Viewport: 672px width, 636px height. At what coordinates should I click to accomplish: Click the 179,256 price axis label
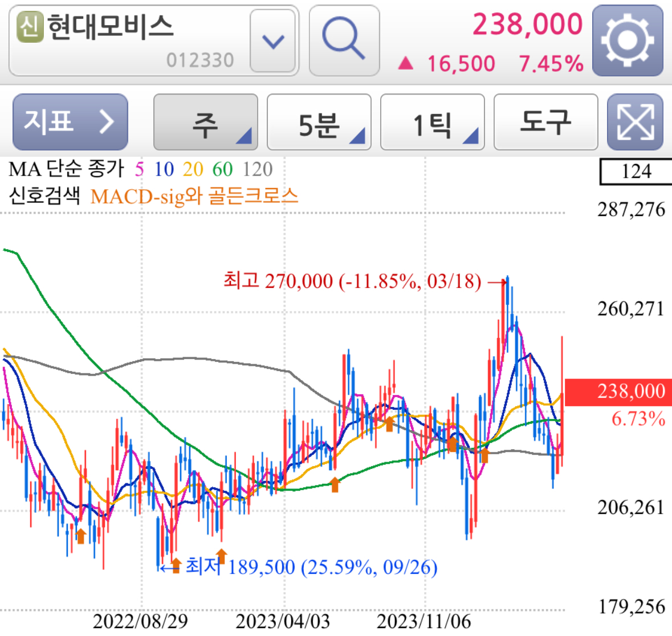(631, 607)
